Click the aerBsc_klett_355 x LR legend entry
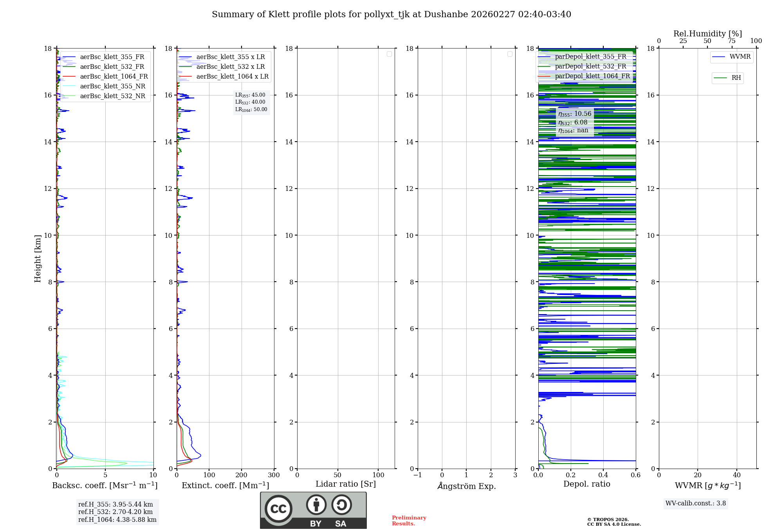The width and height of the screenshot is (783, 532). [230, 57]
